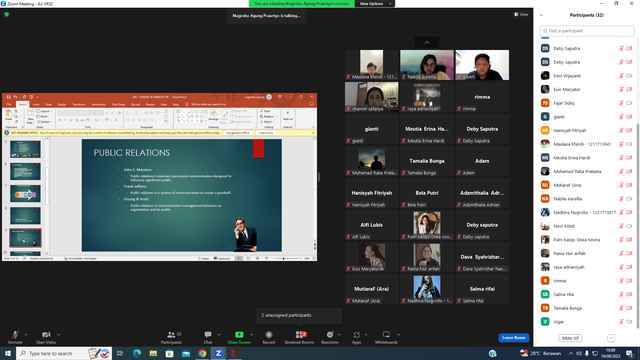Click the Find a participant search field

pyautogui.click(x=587, y=31)
